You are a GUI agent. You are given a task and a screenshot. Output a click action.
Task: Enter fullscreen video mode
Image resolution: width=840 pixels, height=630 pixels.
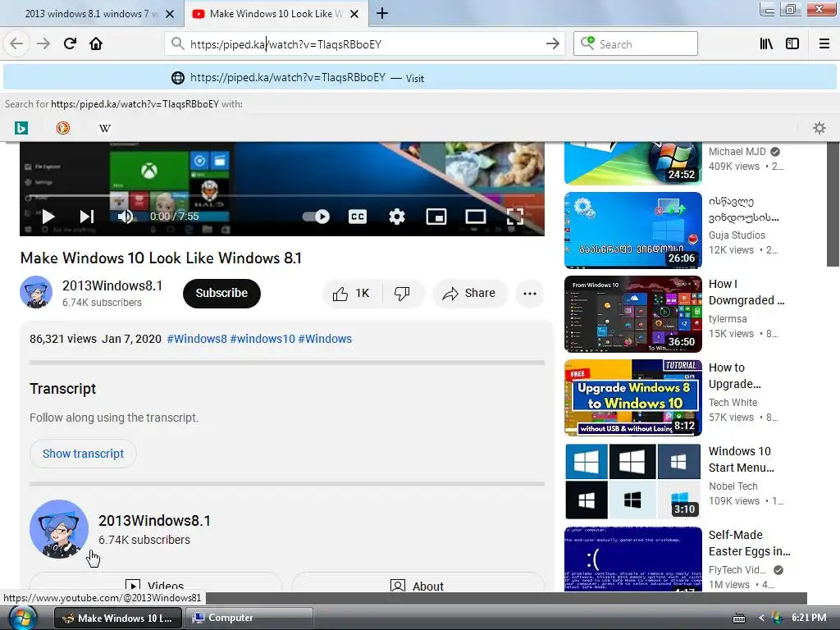click(515, 217)
